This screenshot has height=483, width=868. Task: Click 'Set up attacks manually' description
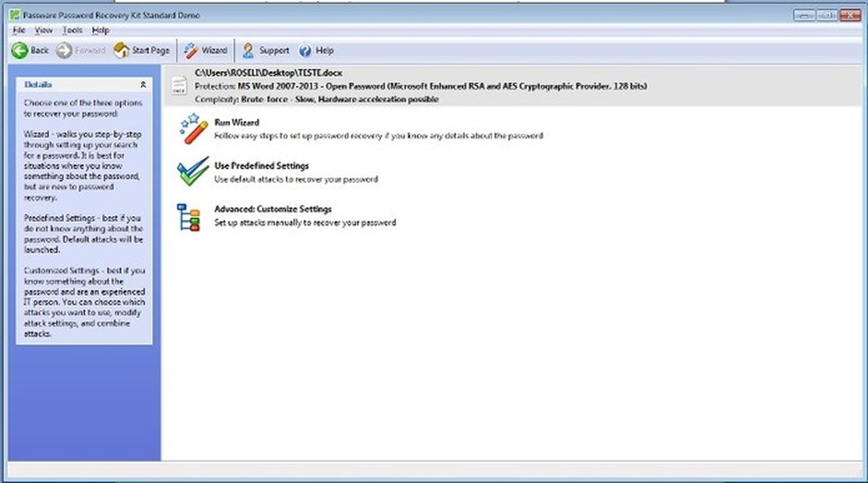305,223
